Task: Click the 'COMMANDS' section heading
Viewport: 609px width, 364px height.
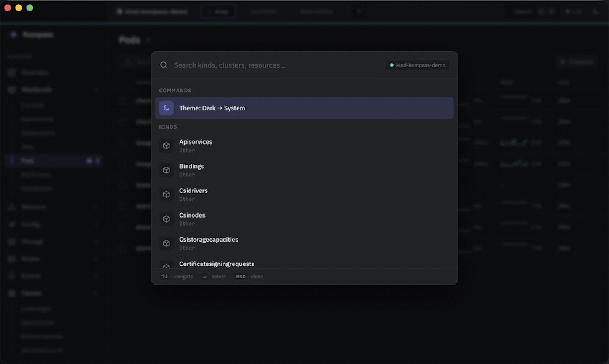Action: (175, 91)
